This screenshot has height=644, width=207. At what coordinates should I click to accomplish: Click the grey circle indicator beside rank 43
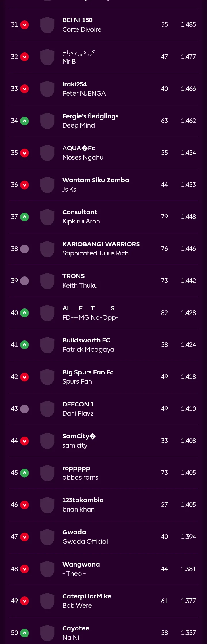point(24,409)
